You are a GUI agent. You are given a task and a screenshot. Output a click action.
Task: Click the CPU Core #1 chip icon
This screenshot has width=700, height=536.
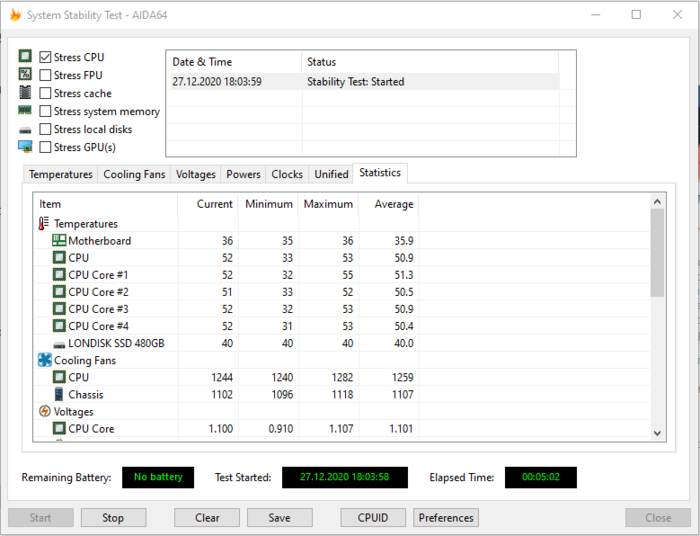point(59,274)
